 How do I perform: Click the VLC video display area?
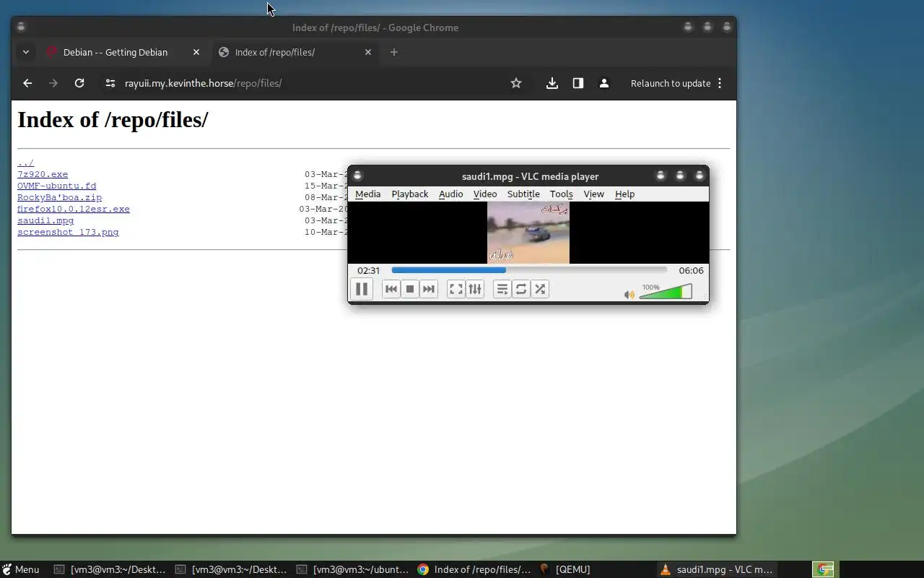coord(528,233)
